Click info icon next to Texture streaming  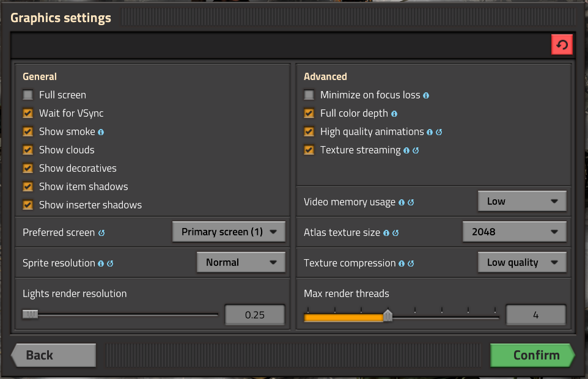tap(406, 150)
